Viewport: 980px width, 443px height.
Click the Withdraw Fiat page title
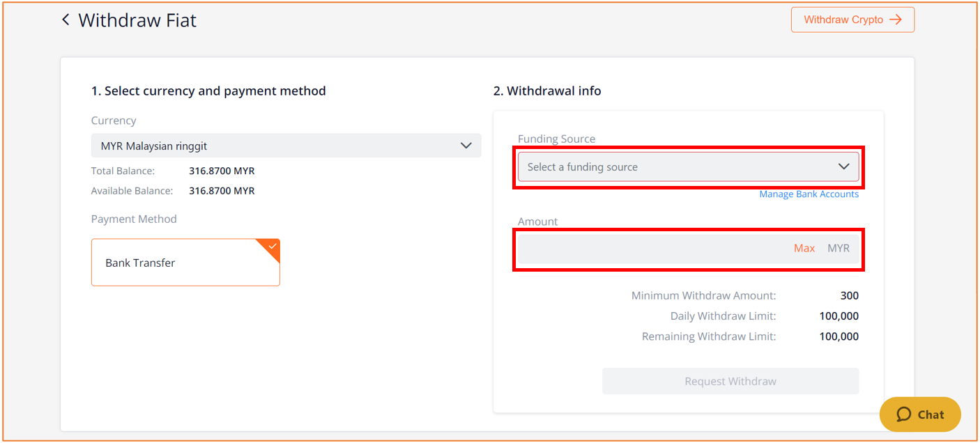pyautogui.click(x=137, y=20)
